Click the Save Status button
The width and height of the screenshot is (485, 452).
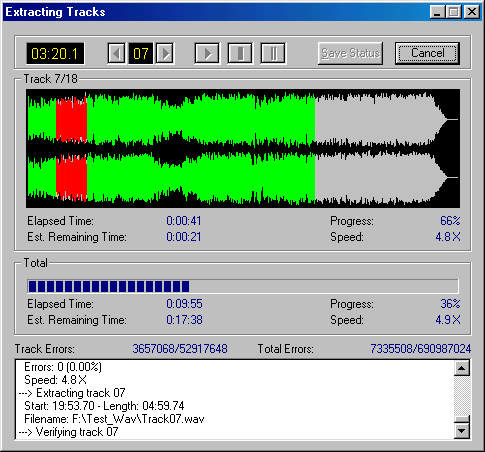tap(350, 53)
